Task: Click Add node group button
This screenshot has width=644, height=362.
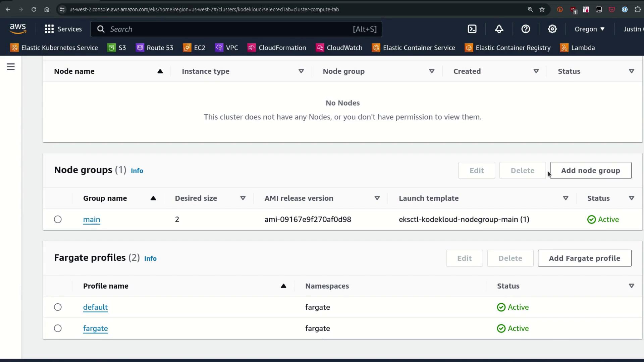Action: pyautogui.click(x=590, y=170)
